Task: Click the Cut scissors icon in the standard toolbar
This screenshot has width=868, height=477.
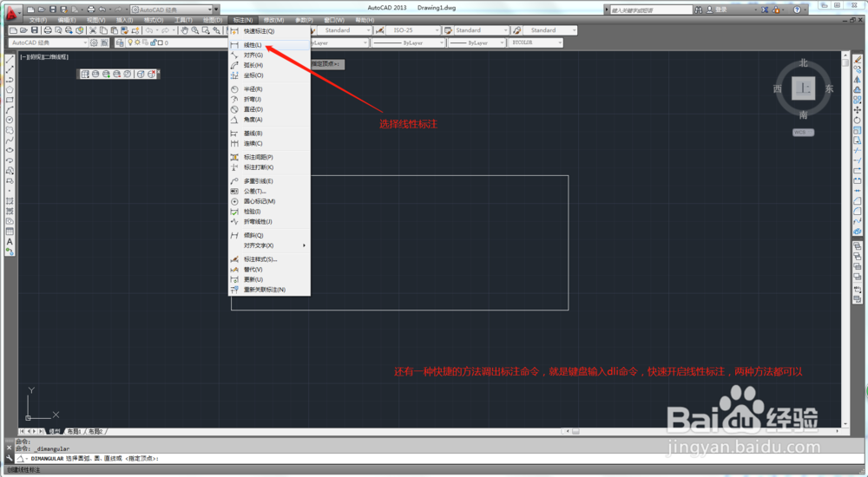Action: [x=93, y=30]
